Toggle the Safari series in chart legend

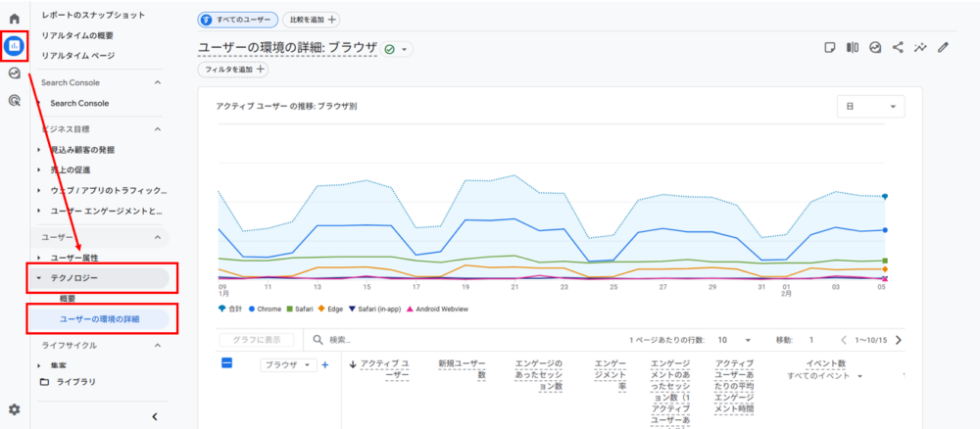300,308
